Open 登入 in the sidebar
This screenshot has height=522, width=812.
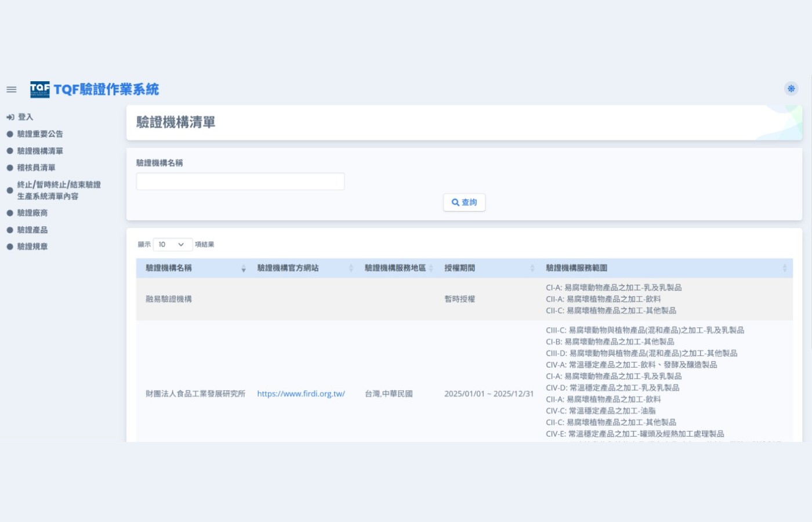(26, 117)
